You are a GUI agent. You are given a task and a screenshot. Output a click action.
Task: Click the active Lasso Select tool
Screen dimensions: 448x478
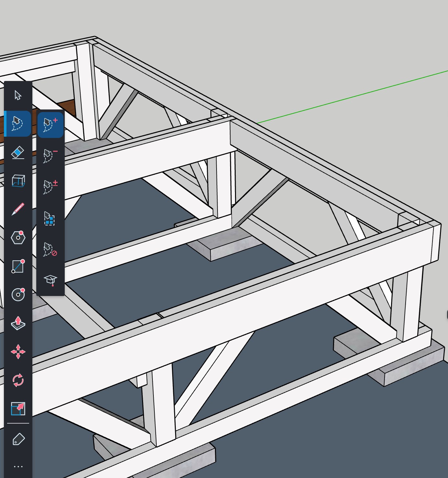tap(18, 123)
